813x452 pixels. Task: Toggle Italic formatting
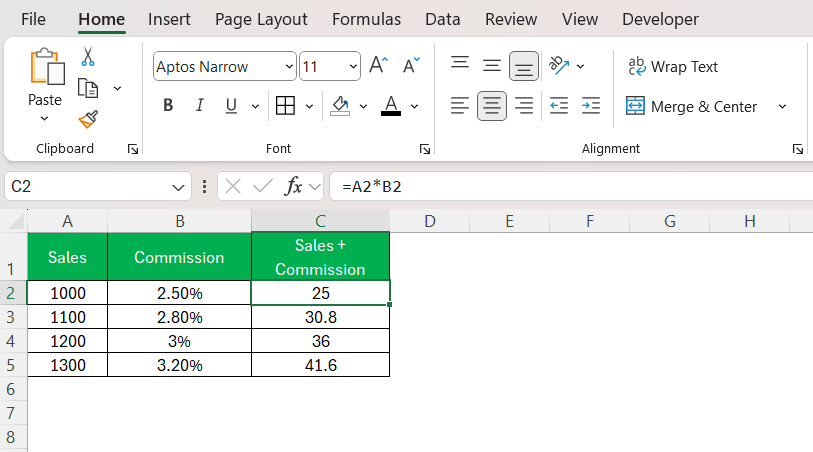pyautogui.click(x=200, y=106)
